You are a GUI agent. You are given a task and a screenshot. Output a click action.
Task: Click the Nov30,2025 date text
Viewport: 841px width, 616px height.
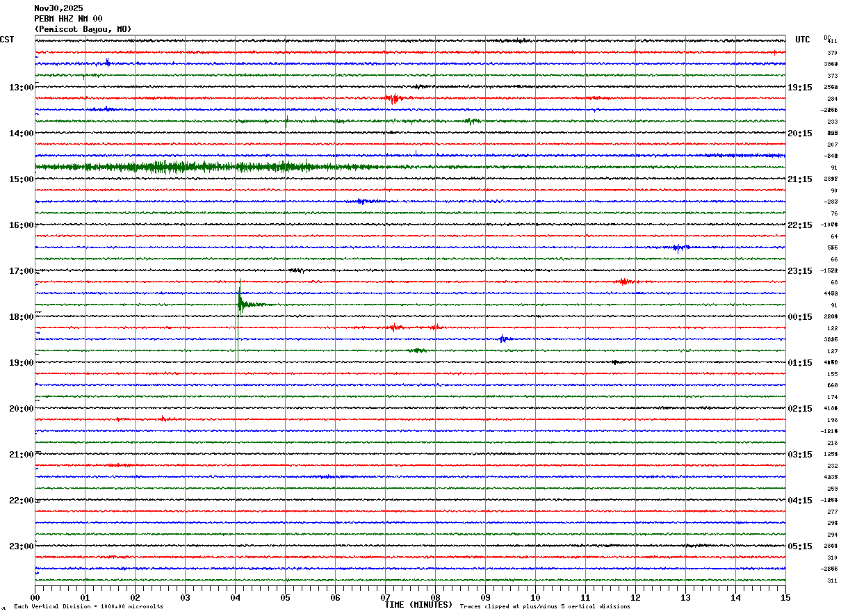[x=58, y=8]
